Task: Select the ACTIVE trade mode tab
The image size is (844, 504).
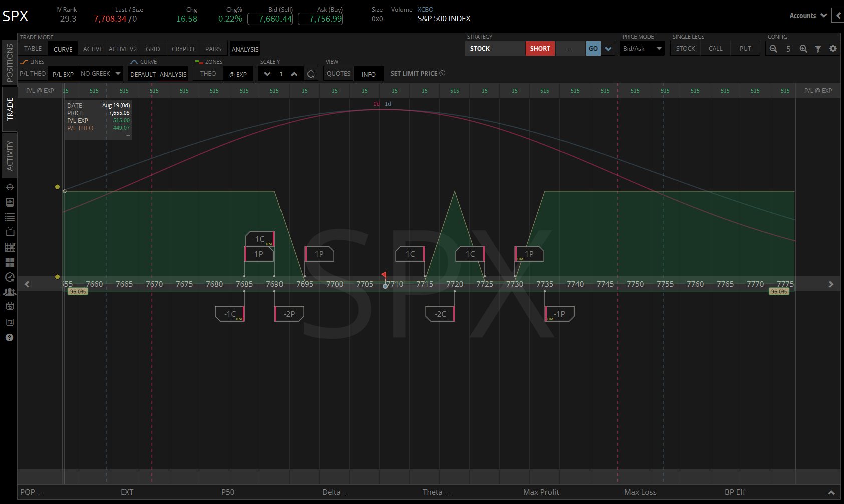Action: click(x=93, y=49)
